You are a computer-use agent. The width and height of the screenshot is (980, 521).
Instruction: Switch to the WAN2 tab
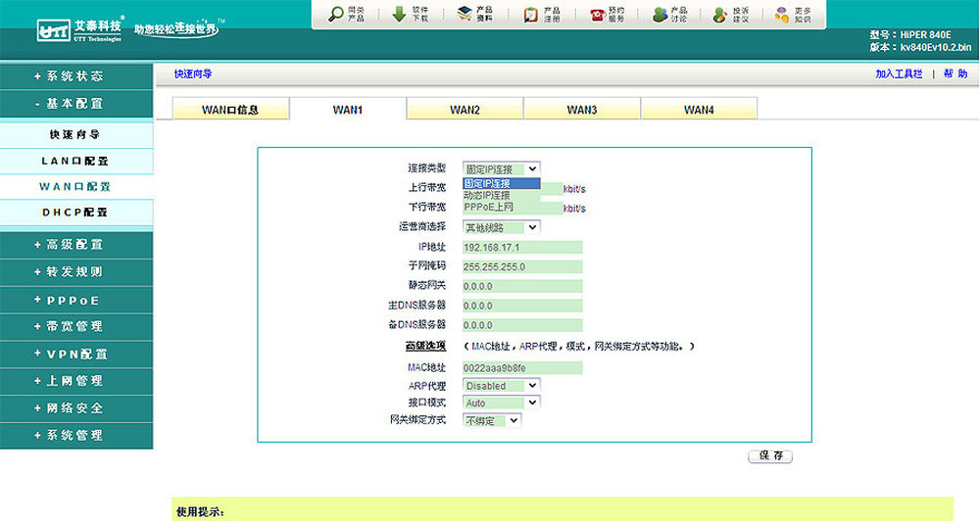coord(465,110)
